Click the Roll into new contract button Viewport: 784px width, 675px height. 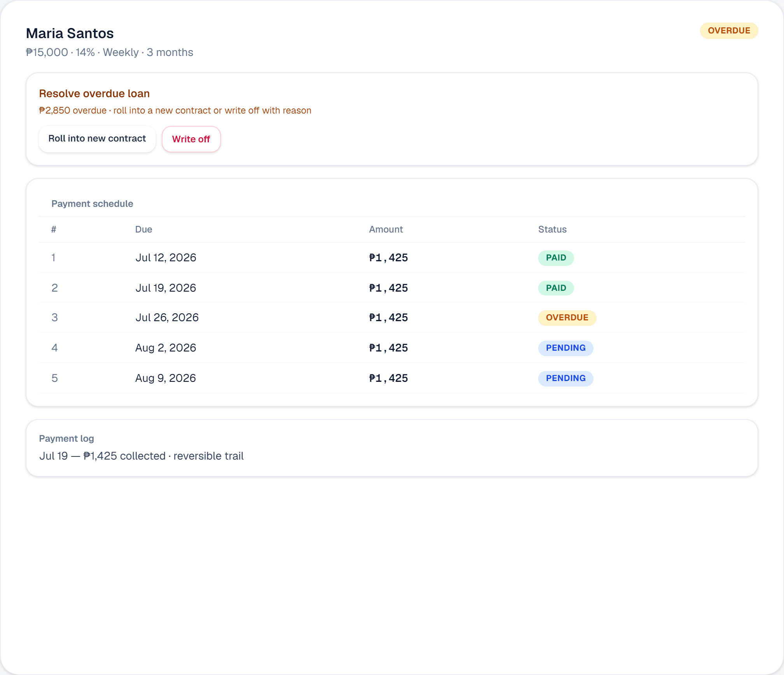(x=97, y=139)
